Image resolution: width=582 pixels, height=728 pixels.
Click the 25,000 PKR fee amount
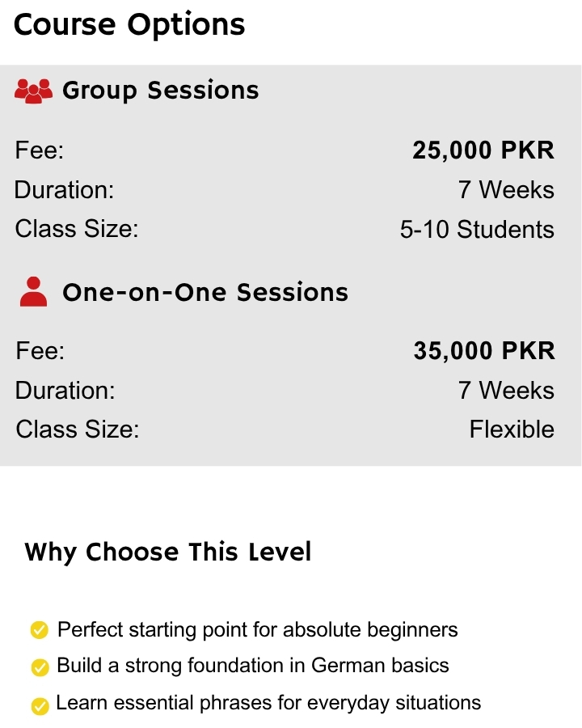click(483, 150)
